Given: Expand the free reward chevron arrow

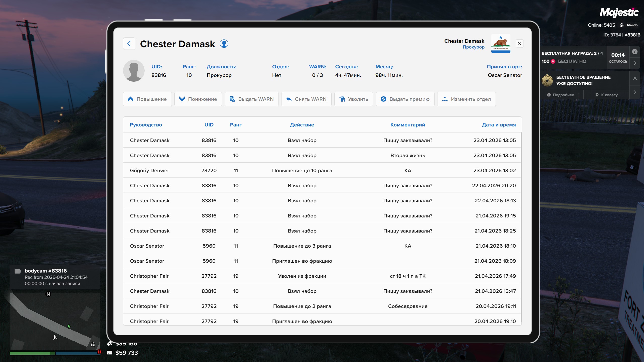Looking at the screenshot, I should (635, 63).
